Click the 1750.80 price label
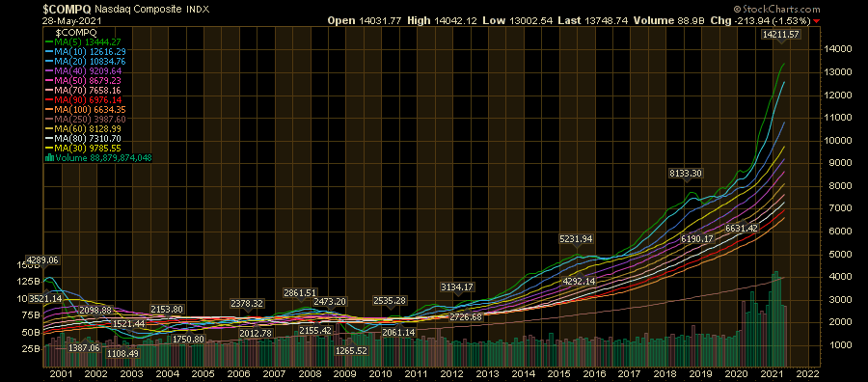Screen dimensions: 868x382 click(188, 340)
